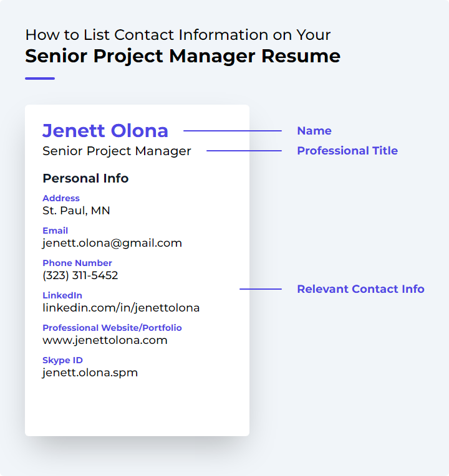Click the name Jenett Olona

(x=105, y=131)
